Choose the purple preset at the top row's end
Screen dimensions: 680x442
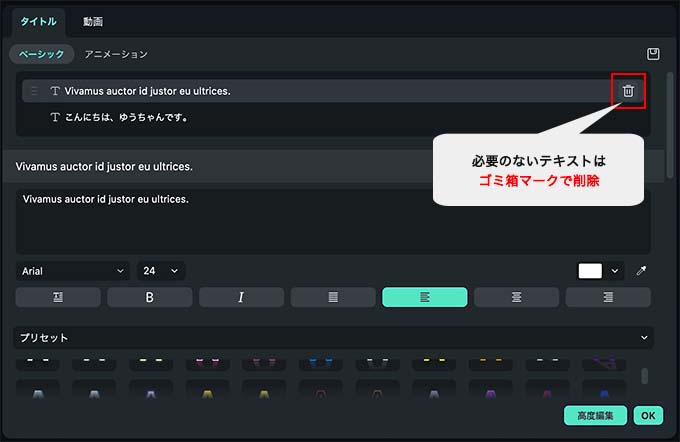tap(604, 362)
